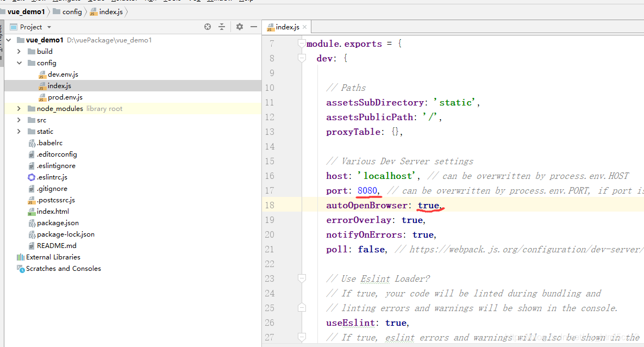This screenshot has width=644, height=347.
Task: Open prod.env.js file
Action: click(x=65, y=97)
